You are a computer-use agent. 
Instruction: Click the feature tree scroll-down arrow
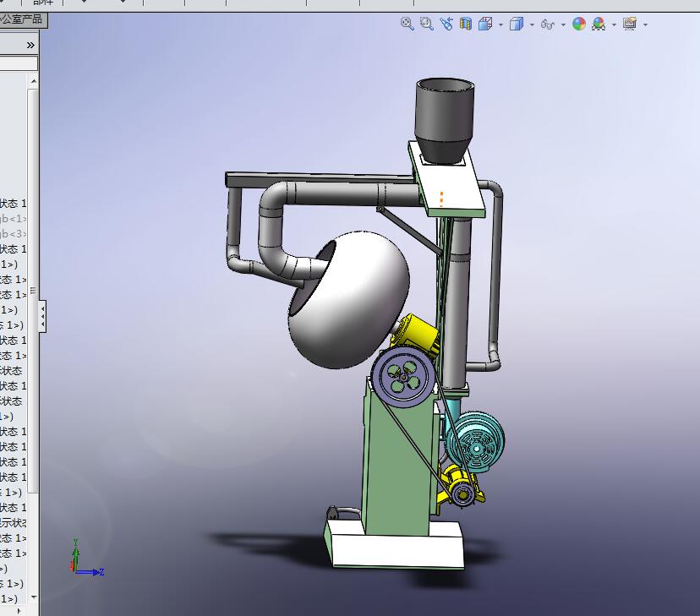[34, 597]
